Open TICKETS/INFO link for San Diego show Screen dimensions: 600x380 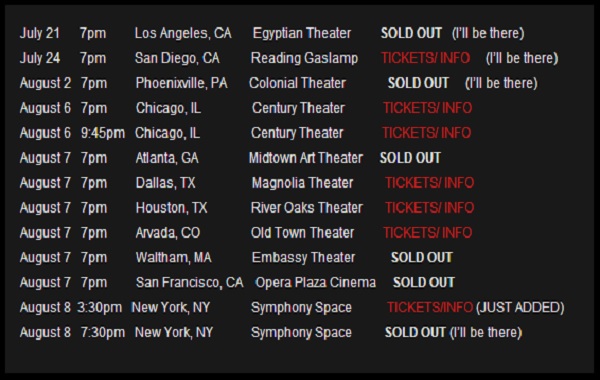[x=425, y=58]
